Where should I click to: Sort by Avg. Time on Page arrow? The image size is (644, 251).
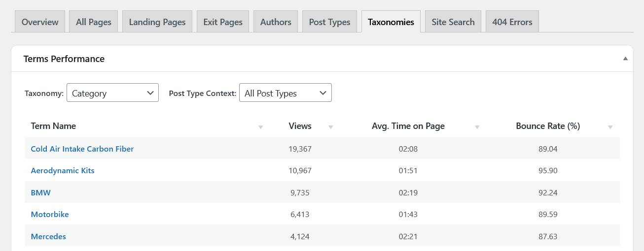[x=477, y=127]
